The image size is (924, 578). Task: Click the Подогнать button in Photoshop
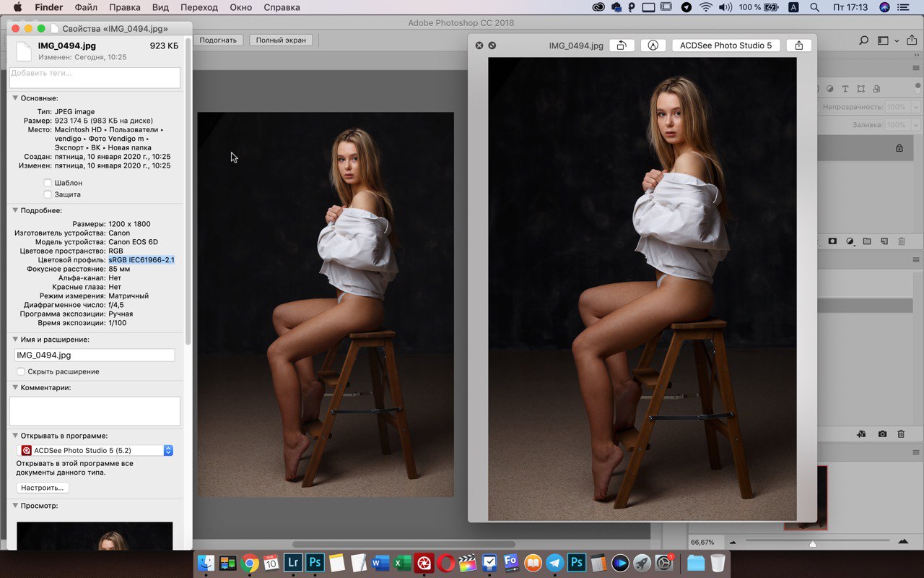click(218, 40)
